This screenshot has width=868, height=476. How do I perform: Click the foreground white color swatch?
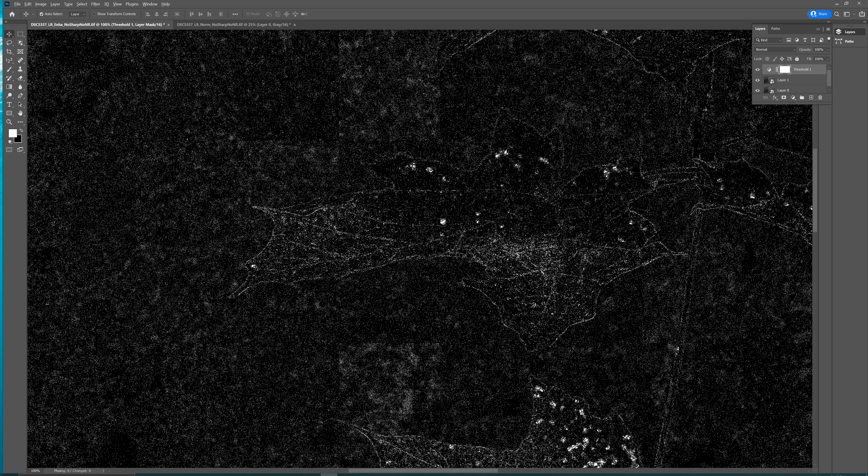click(12, 133)
